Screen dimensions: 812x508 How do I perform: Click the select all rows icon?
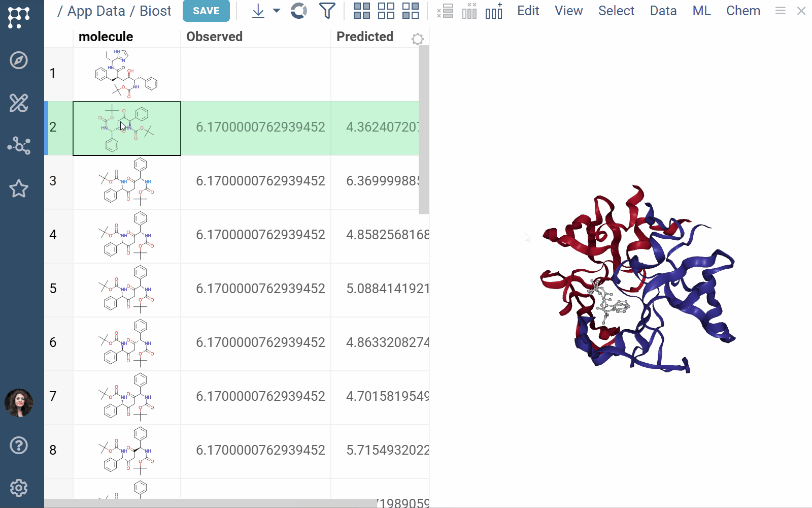(x=361, y=11)
